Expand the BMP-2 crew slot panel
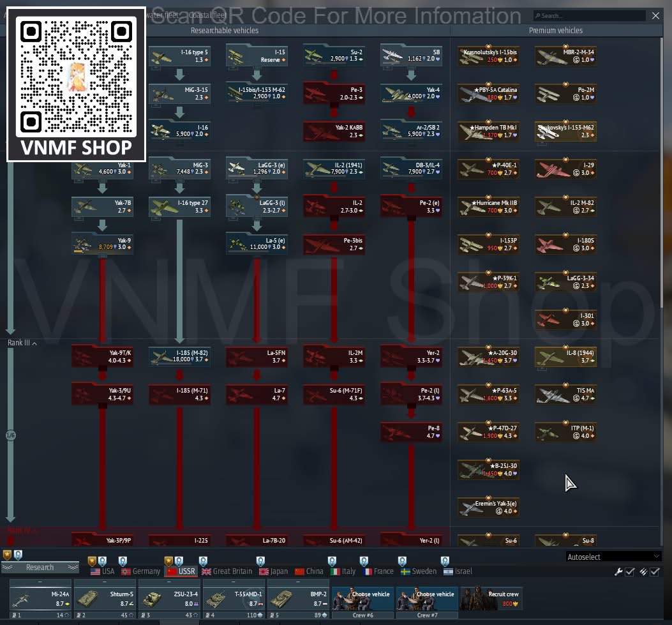 [x=298, y=582]
